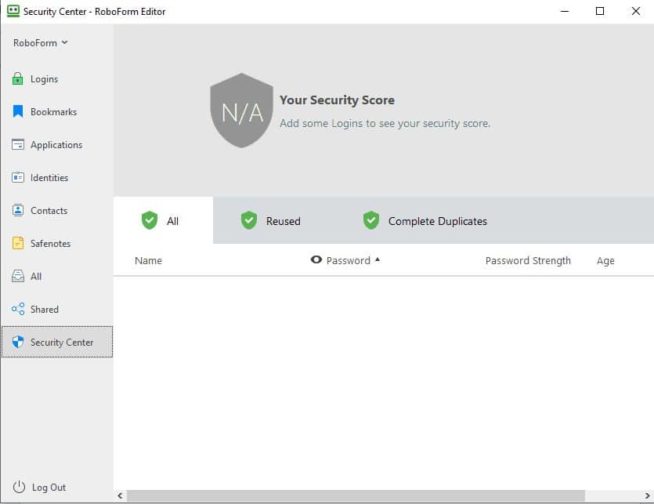Minimize the RoboForm Editor window

pyautogui.click(x=565, y=11)
